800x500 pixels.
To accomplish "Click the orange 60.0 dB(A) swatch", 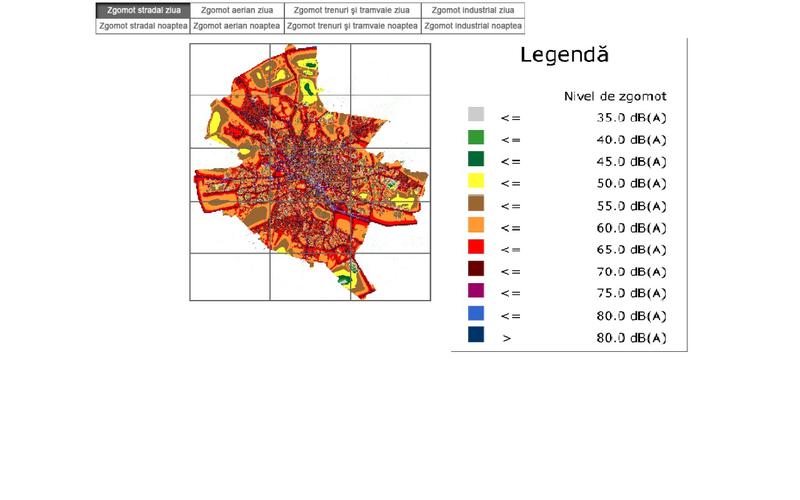I will [x=476, y=225].
